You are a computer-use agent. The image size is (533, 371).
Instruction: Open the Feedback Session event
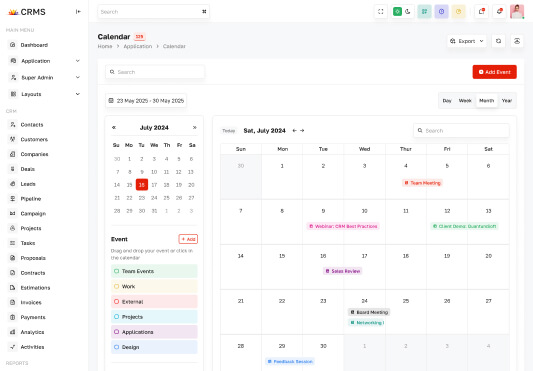tap(290, 361)
